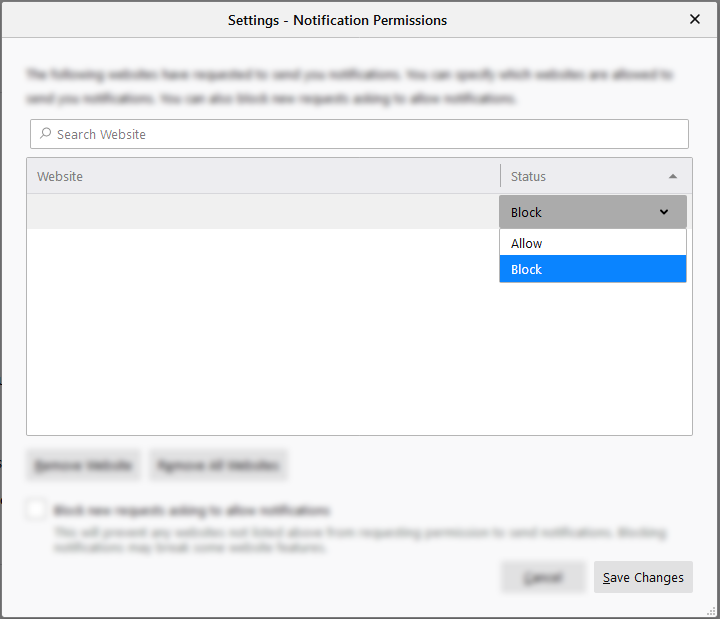The height and width of the screenshot is (619, 720).
Task: Sort list by Status column header
Action: [580, 176]
